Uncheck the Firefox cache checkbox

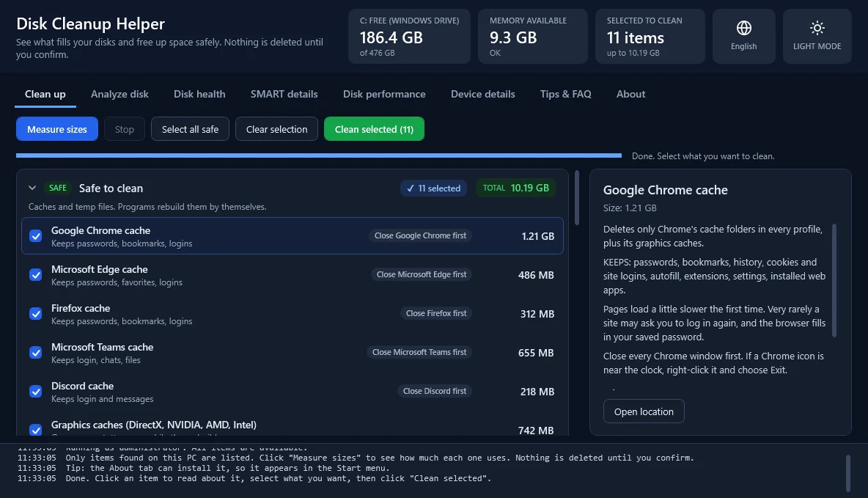pos(35,313)
